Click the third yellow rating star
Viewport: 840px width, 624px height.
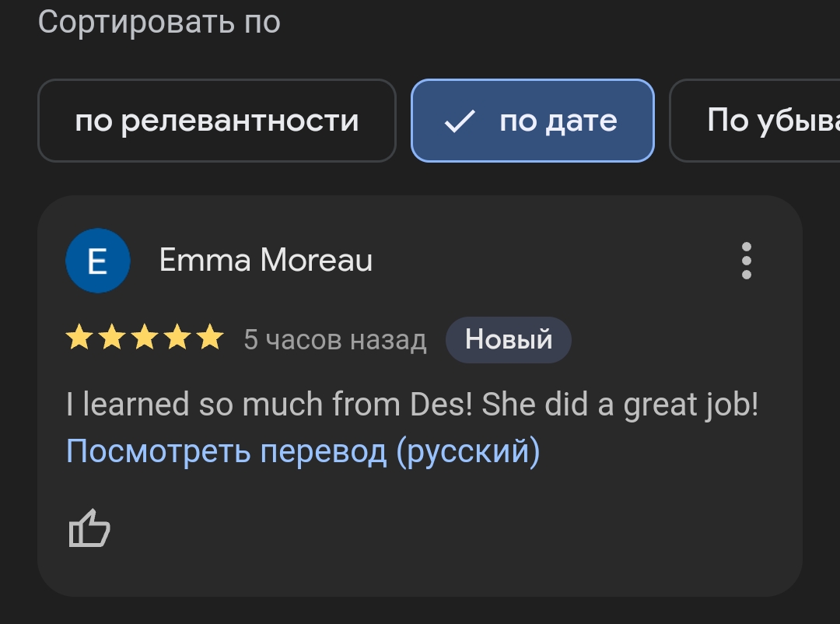145,338
